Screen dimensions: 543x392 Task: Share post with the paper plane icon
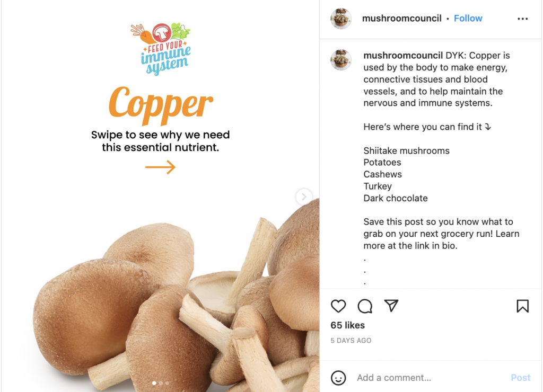[x=391, y=306]
